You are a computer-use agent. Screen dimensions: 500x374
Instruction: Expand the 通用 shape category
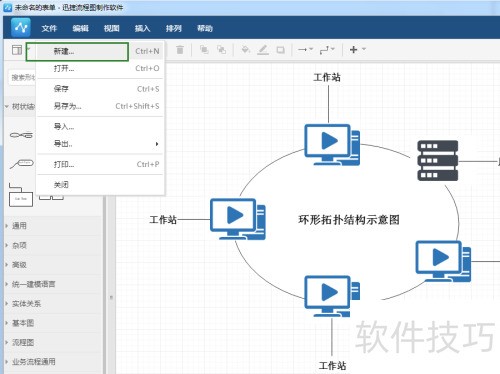tap(53, 226)
